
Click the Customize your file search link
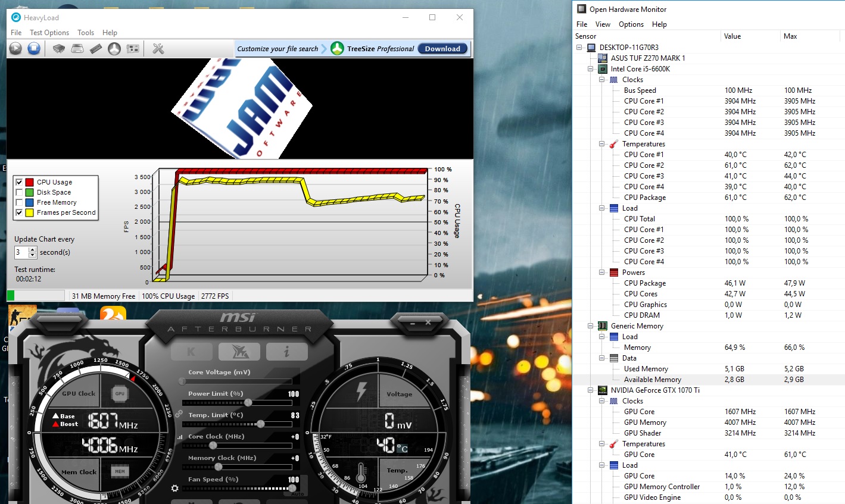click(277, 49)
